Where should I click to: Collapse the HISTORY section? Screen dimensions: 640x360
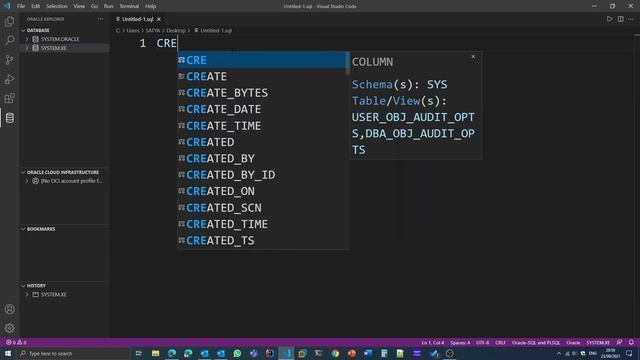(23, 286)
